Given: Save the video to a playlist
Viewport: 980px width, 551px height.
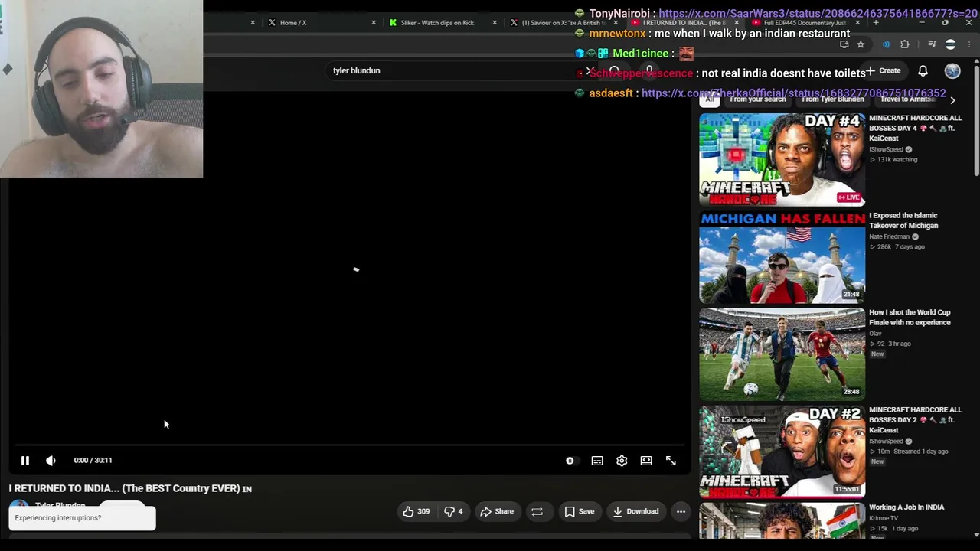Looking at the screenshot, I should pos(579,511).
